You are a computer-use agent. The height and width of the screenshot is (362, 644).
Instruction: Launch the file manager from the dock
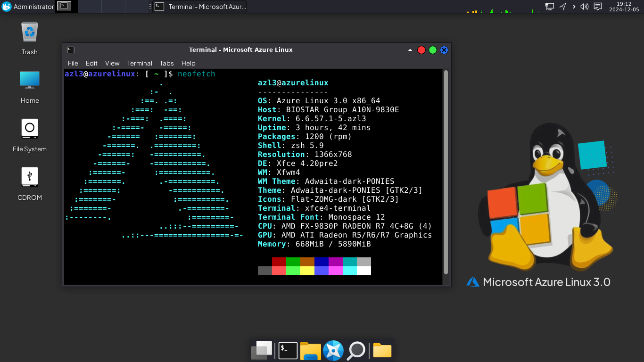(x=310, y=351)
